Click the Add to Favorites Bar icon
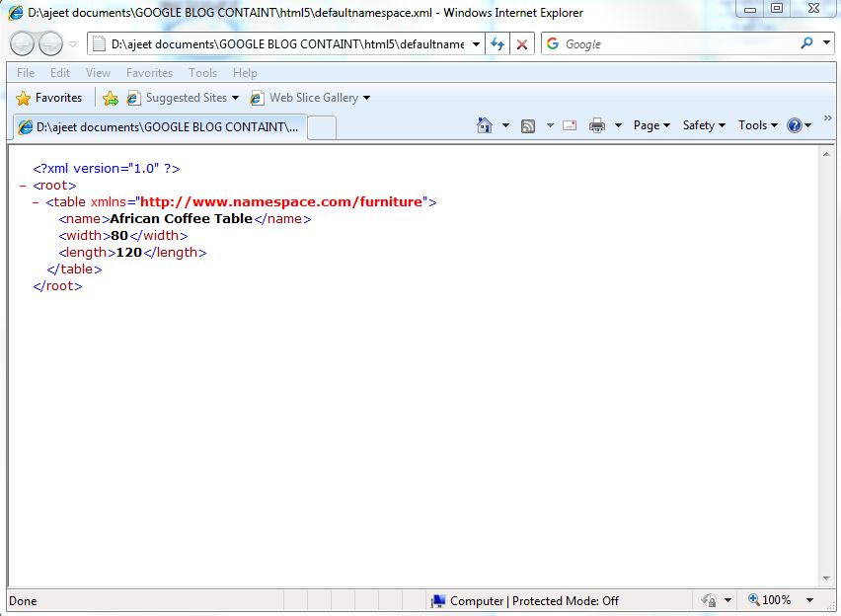 (x=111, y=98)
